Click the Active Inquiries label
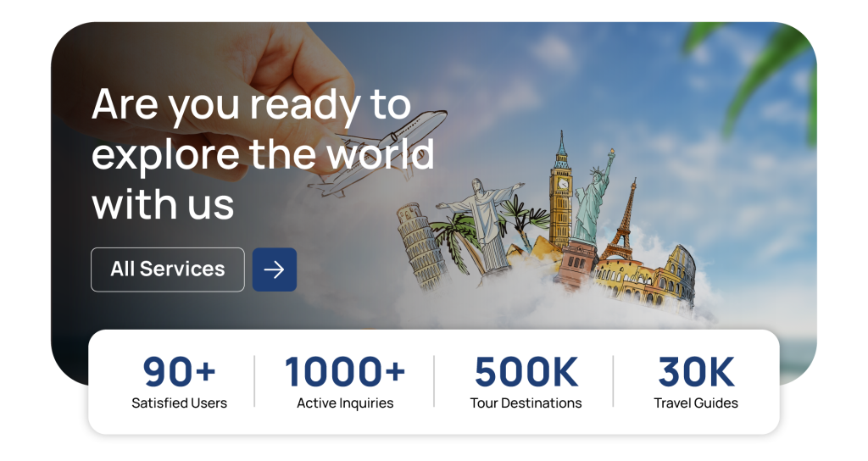This screenshot has width=868, height=461. 345,403
